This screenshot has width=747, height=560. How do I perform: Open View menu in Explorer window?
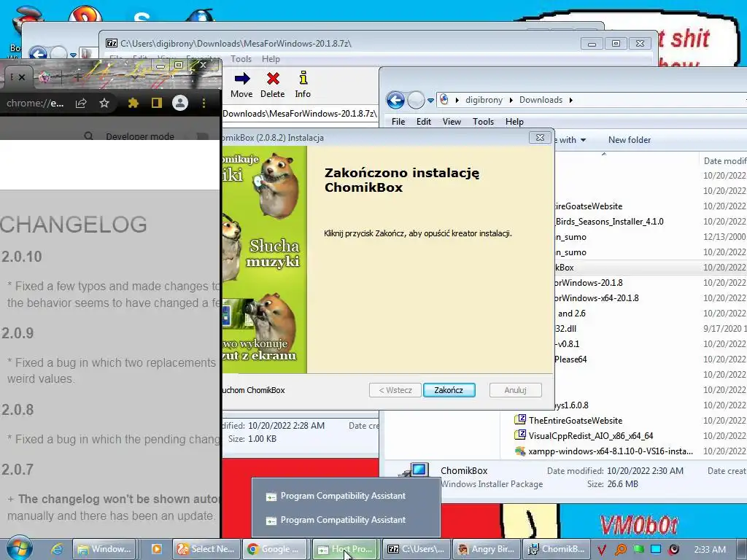point(452,122)
